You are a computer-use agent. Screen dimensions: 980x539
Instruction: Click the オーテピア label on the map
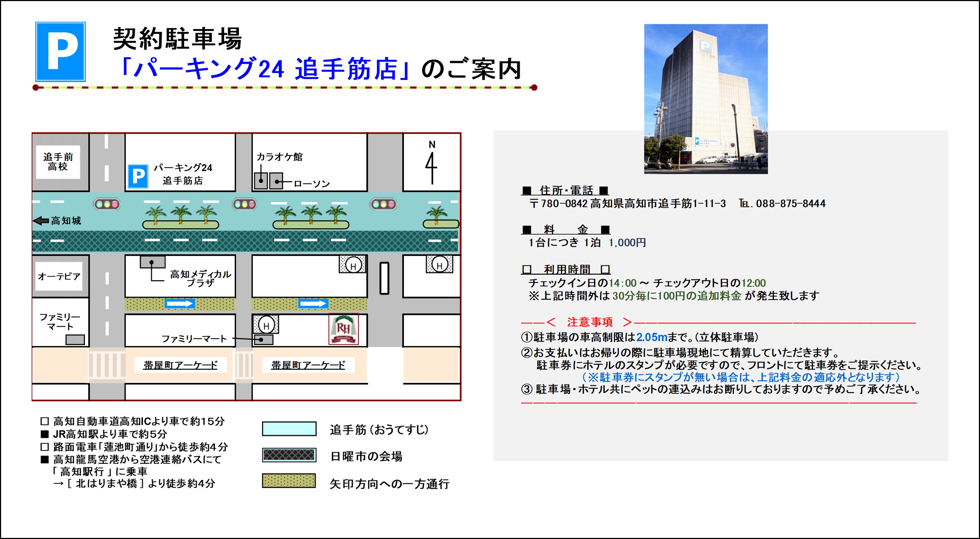[59, 276]
